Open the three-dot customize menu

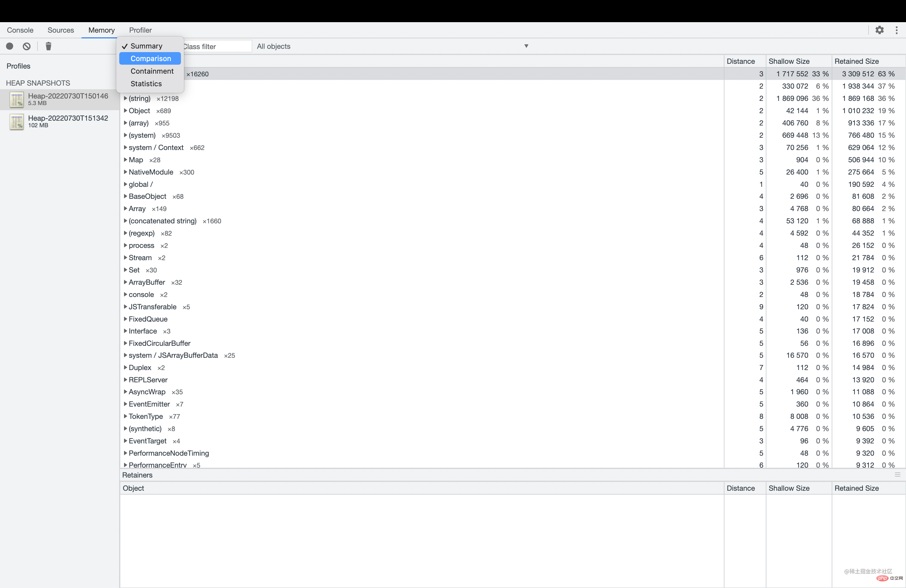click(896, 30)
